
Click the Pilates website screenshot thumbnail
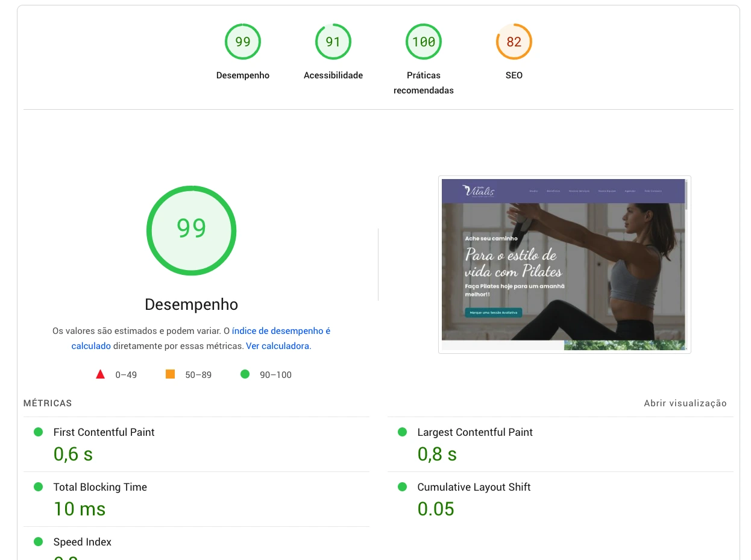coord(564,264)
